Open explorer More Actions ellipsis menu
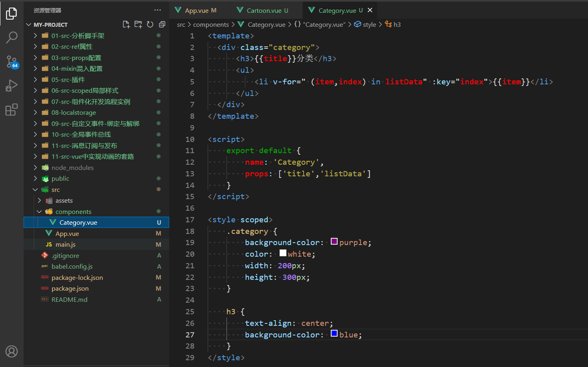 [x=158, y=10]
